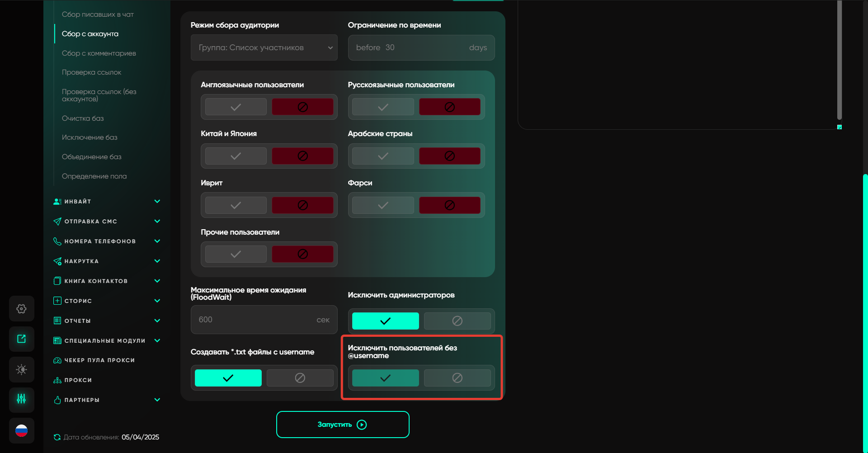Click the FloodWait max time input field

coord(255,320)
